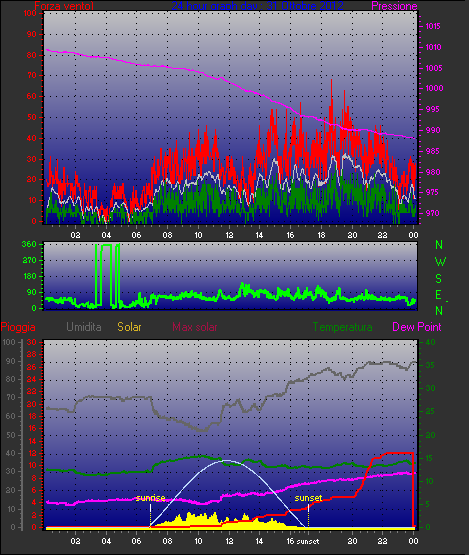Click the "980" pressure axis value
The width and height of the screenshot is (469, 555).
pos(433,172)
